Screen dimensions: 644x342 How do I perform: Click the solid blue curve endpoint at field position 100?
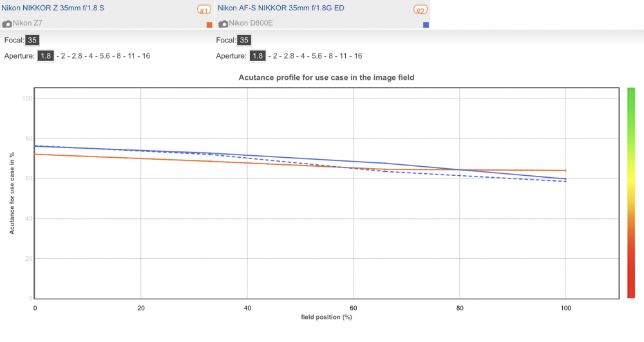[565, 179]
